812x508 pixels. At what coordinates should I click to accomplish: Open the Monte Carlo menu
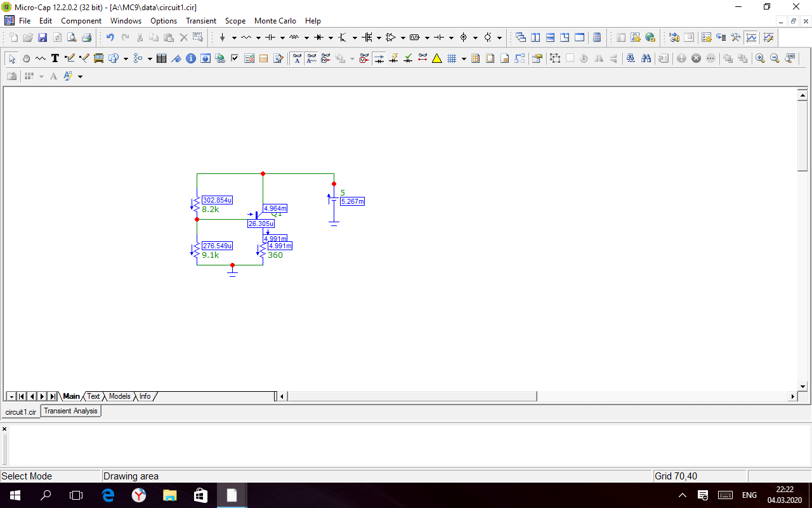point(275,21)
